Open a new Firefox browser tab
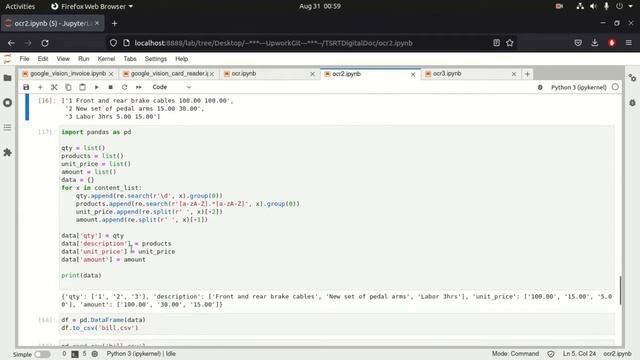 pyautogui.click(x=114, y=24)
